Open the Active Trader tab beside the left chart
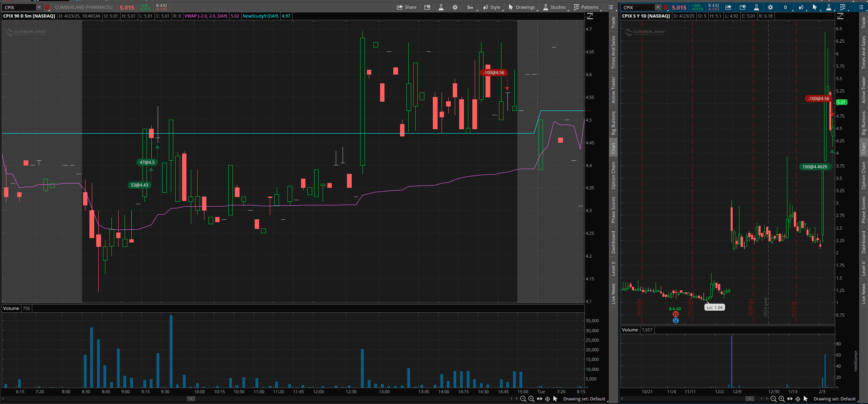Viewport: 868px width, 404px height. pyautogui.click(x=613, y=90)
